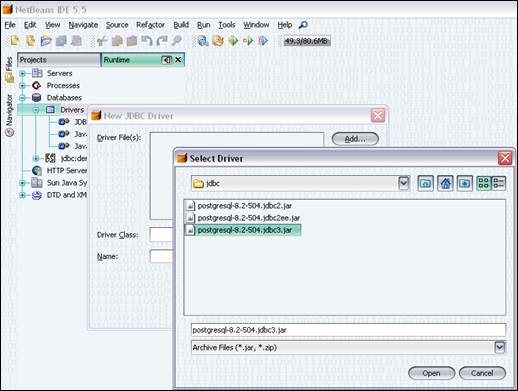518x391 pixels.
Task: Expand the Processes tree node
Action: tap(23, 86)
